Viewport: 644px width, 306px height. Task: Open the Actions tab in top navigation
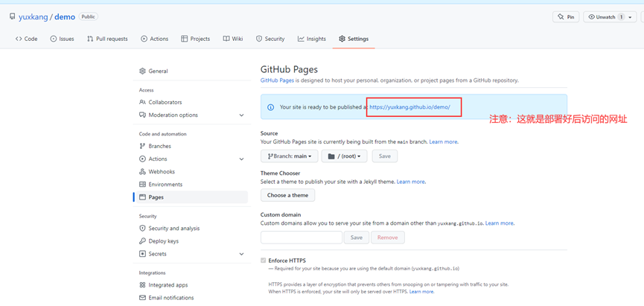coord(154,39)
